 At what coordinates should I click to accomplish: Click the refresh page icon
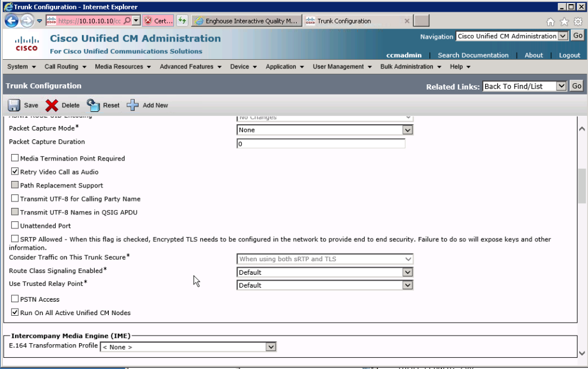pos(182,20)
